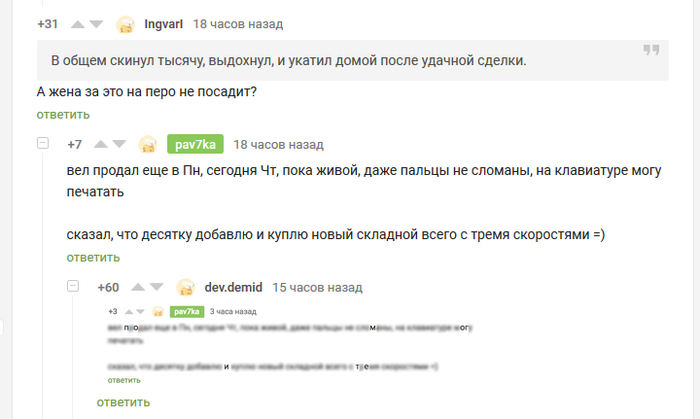
Task: Upvote Ingvarl's comment
Action: point(78,24)
